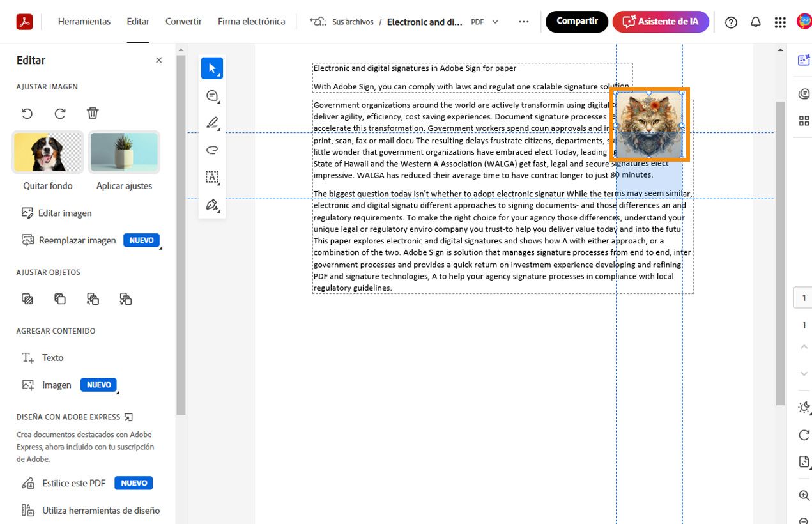Switch to the Convertir tab
Image resolution: width=812 pixels, height=524 pixels.
click(183, 21)
